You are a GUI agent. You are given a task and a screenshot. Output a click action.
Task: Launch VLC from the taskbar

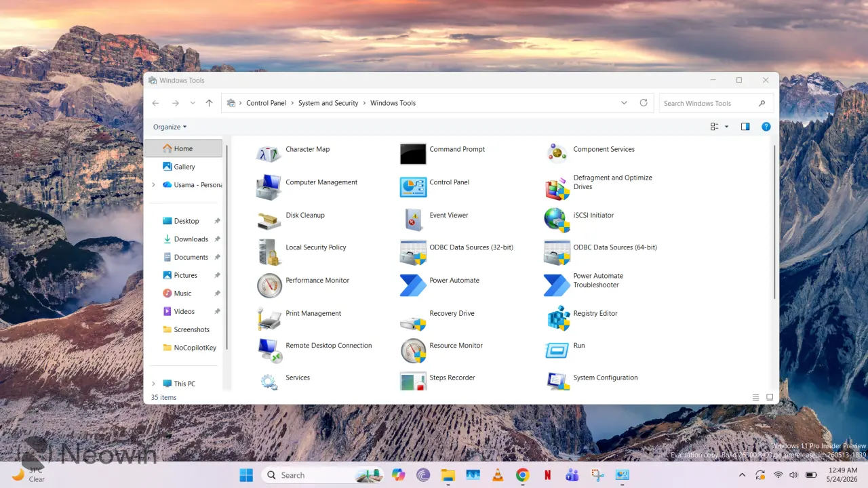click(x=497, y=475)
